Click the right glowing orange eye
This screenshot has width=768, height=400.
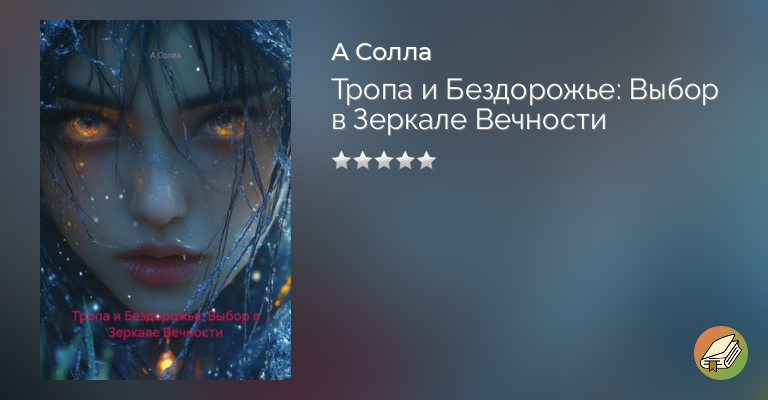225,126
